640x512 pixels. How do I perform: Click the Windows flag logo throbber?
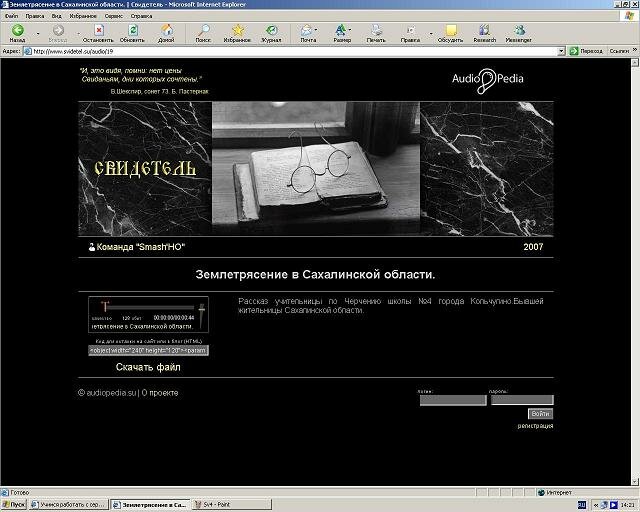[x=629, y=16]
